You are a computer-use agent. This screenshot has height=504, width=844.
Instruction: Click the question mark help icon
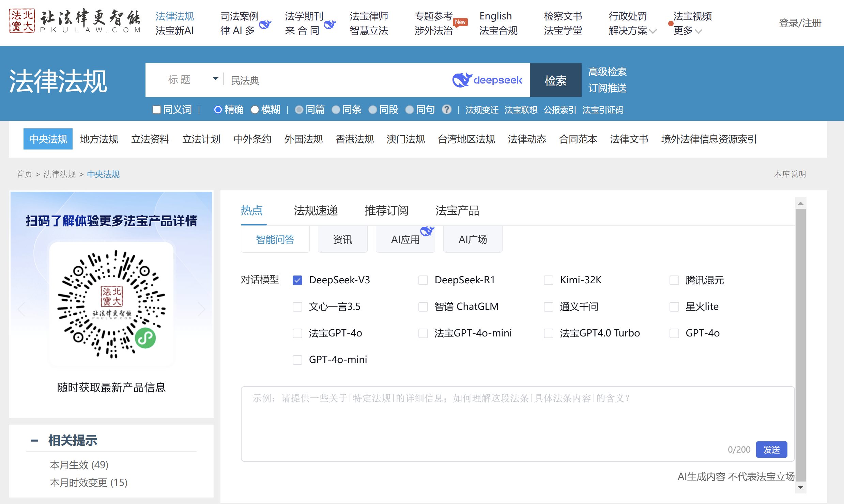[x=446, y=110]
